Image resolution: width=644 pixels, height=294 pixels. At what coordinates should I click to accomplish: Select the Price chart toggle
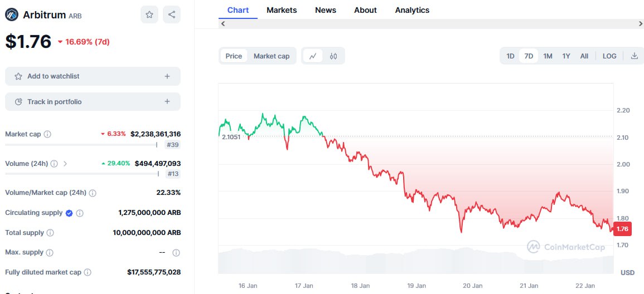234,56
